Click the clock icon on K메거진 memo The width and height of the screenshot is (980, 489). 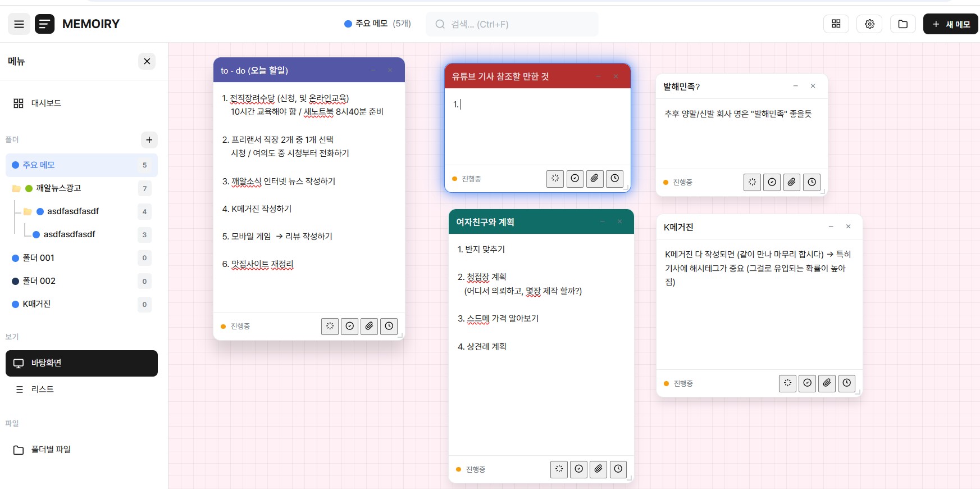point(846,383)
